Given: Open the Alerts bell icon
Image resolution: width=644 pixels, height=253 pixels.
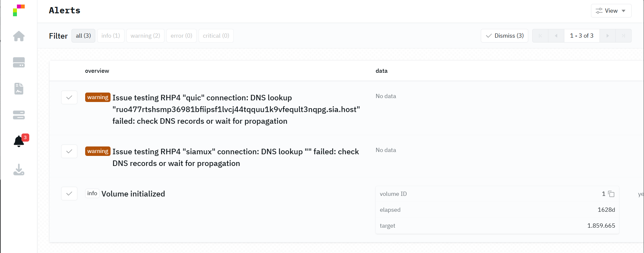Looking at the screenshot, I should click(19, 142).
